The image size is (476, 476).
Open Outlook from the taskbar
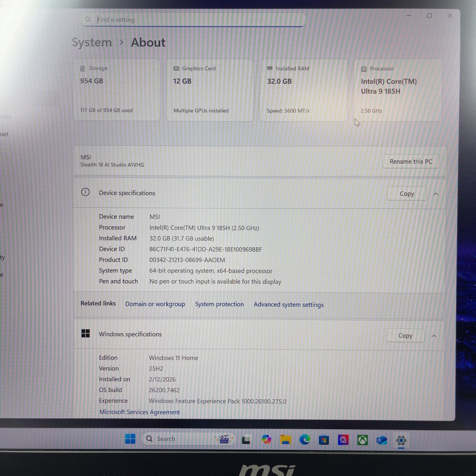[x=382, y=439]
